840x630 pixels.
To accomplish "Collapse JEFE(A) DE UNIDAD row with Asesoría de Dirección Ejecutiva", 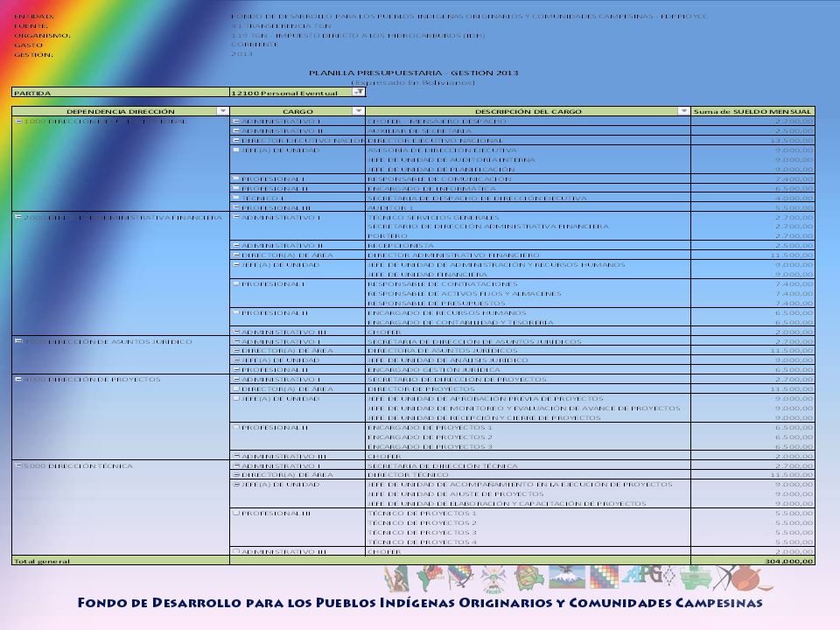I will coord(236,150).
